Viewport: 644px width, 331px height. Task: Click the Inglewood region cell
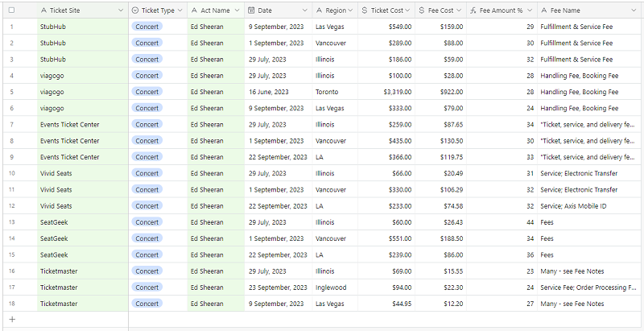tap(335, 288)
